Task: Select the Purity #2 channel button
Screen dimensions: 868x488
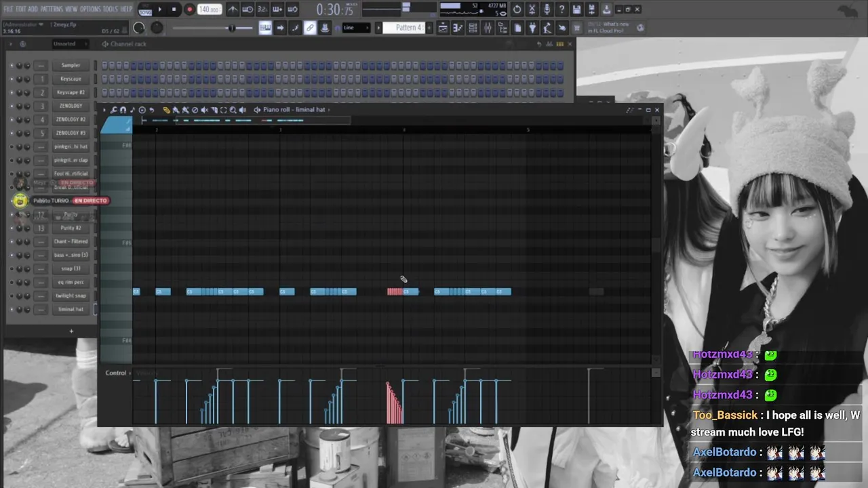Action: point(71,228)
